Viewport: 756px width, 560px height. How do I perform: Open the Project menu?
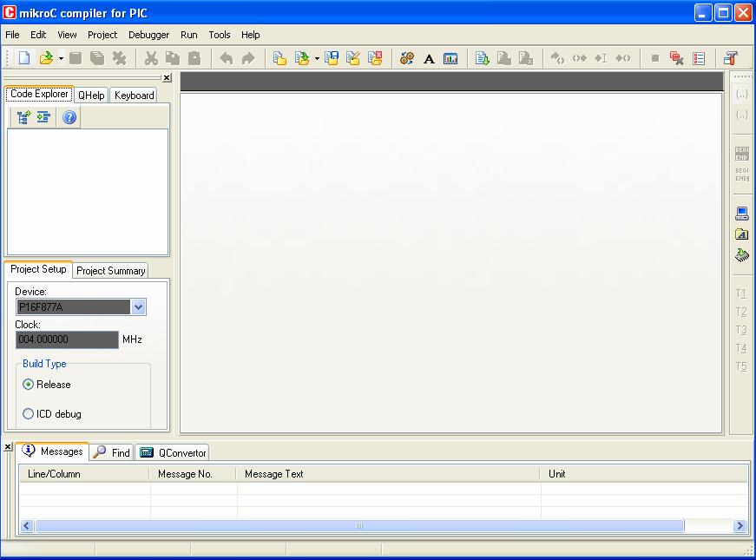coord(102,35)
